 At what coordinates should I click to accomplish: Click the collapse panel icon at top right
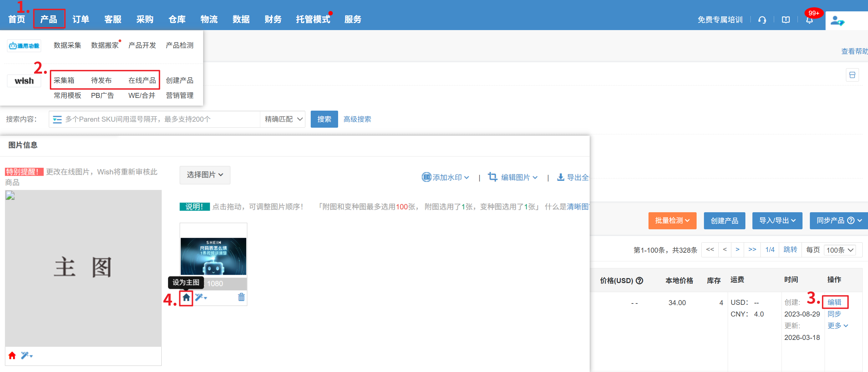coord(852,75)
